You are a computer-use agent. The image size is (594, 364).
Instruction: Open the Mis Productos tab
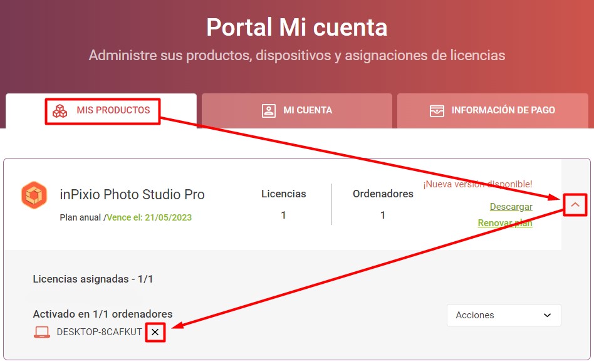click(101, 111)
